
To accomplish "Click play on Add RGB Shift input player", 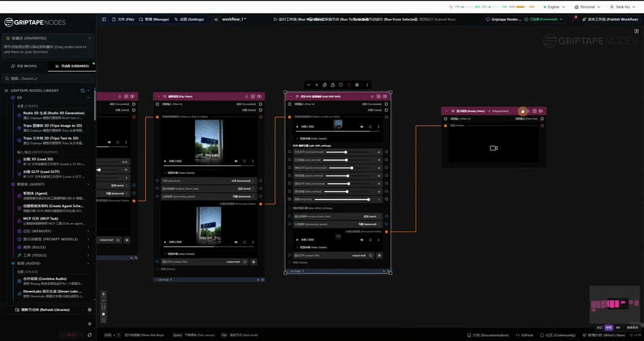I will coord(297,127).
